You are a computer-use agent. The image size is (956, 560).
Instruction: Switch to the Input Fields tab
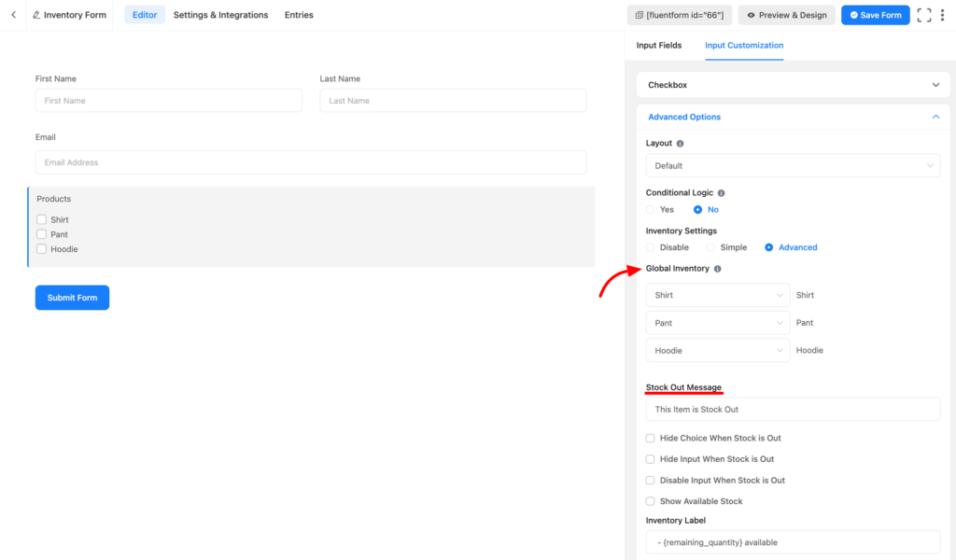[659, 44]
